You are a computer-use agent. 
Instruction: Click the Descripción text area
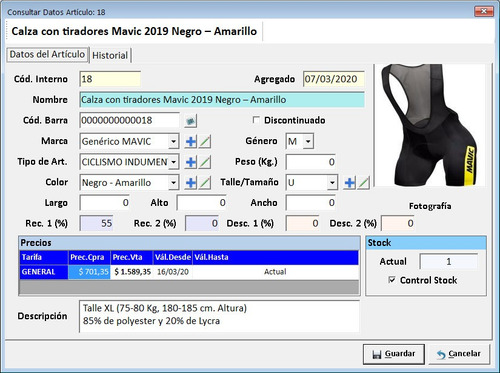(219, 316)
